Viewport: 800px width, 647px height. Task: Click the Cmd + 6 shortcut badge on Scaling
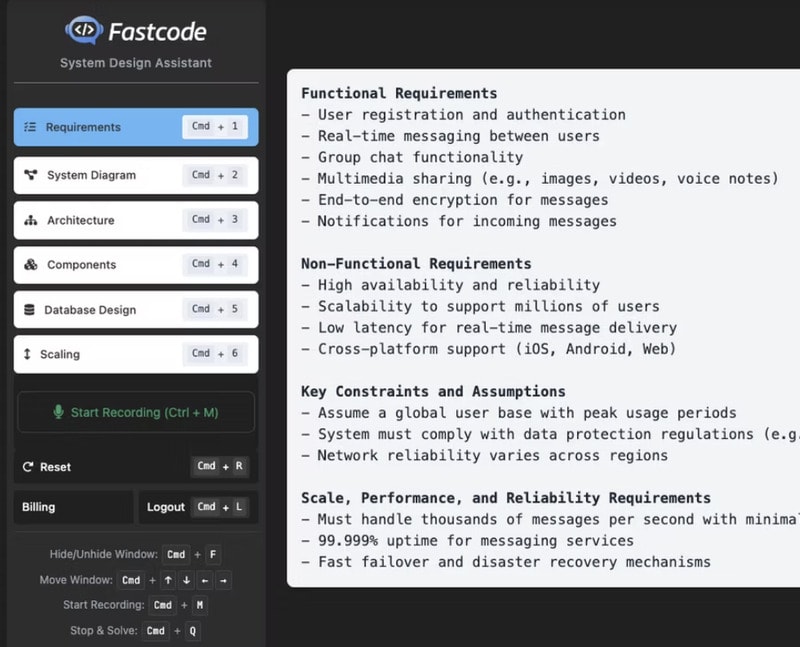(215, 353)
